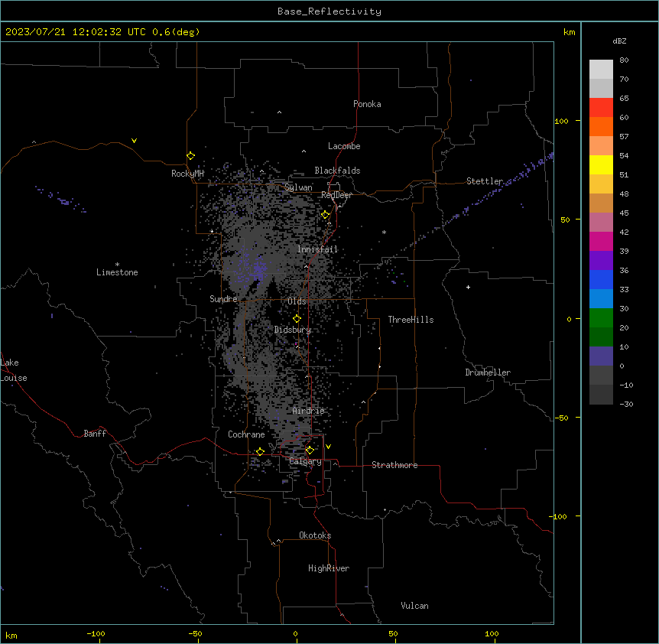The height and width of the screenshot is (644, 659).
Task: Select the Banff label
Action: (x=95, y=434)
